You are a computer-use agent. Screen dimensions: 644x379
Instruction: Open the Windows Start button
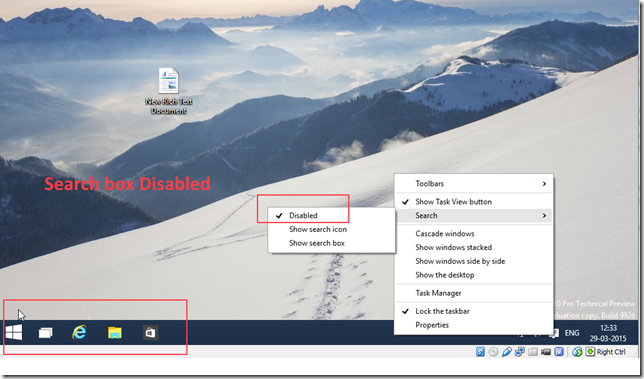pyautogui.click(x=14, y=332)
